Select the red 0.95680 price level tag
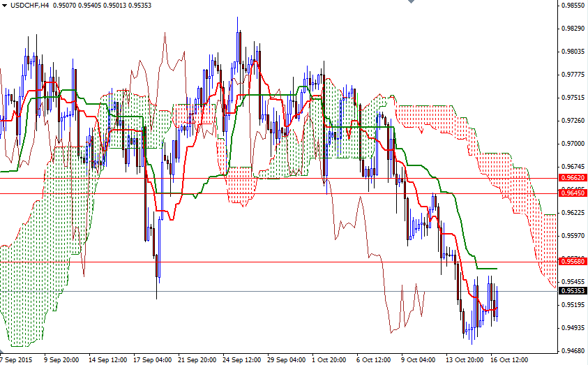 572,262
